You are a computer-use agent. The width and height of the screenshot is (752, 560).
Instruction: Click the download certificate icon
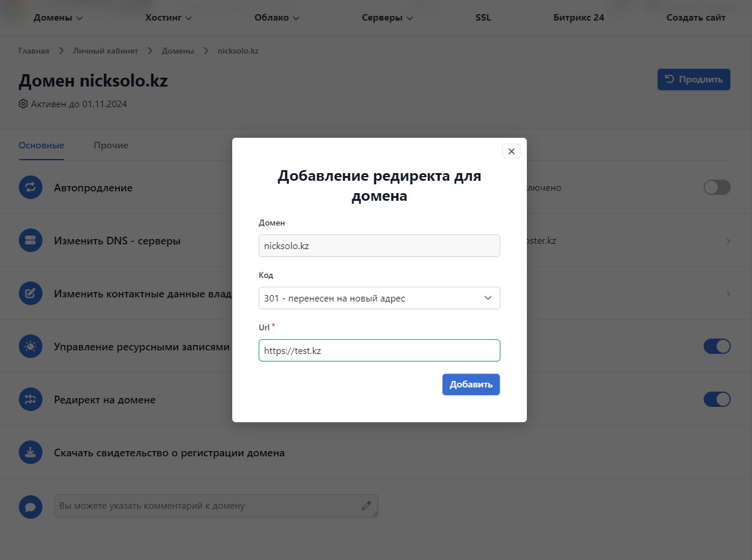click(x=31, y=453)
